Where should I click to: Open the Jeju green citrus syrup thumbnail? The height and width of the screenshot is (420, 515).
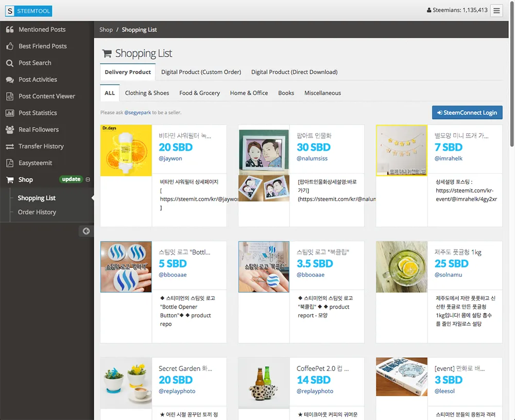pos(401,267)
